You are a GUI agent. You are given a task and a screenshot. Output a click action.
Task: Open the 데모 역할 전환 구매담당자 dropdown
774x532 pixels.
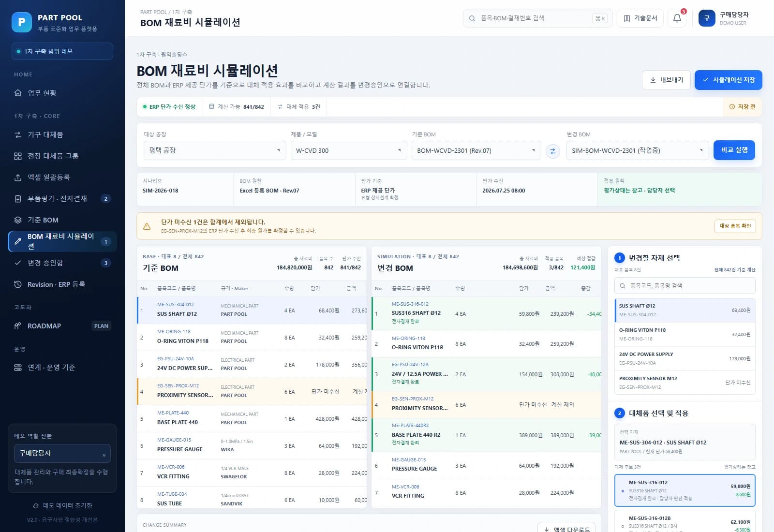pyautogui.click(x=62, y=453)
